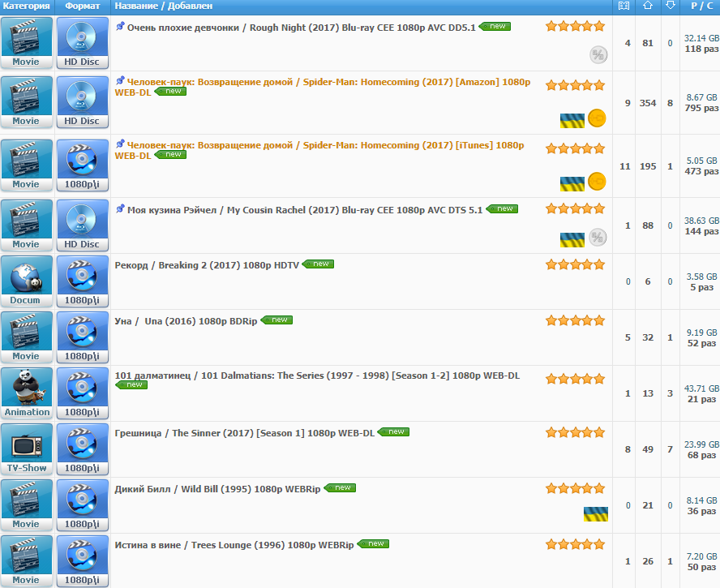Open the Rough Night Blu-ray CEE torrent link
The image size is (720, 588).
click(x=302, y=28)
